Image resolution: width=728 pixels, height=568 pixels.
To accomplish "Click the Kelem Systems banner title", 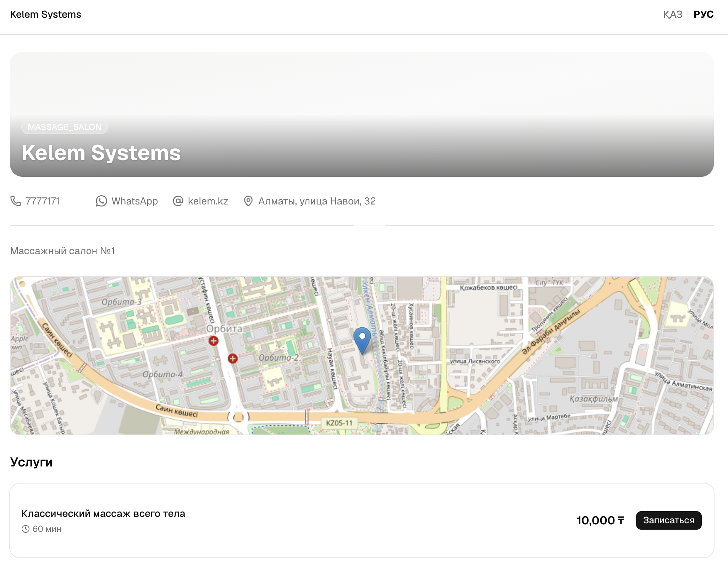I will pos(101,153).
